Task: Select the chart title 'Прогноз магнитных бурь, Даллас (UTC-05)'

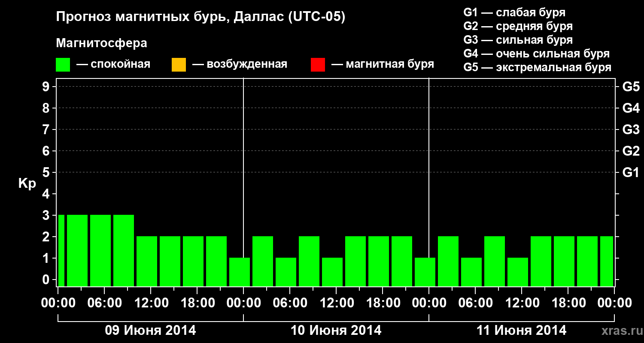Action: [200, 17]
